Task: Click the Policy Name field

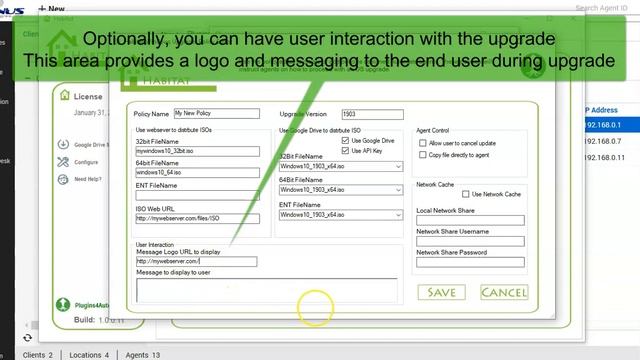Action: pos(217,113)
